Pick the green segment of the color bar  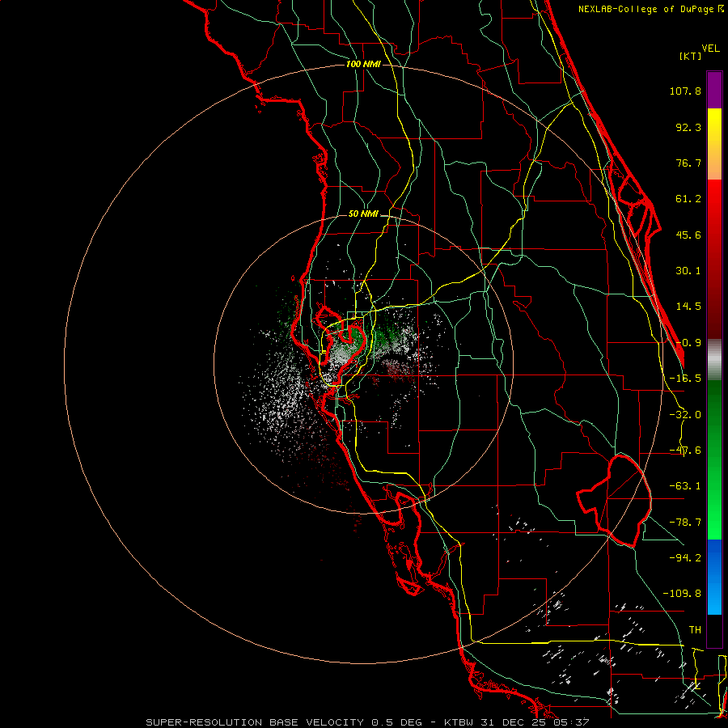[x=714, y=459]
